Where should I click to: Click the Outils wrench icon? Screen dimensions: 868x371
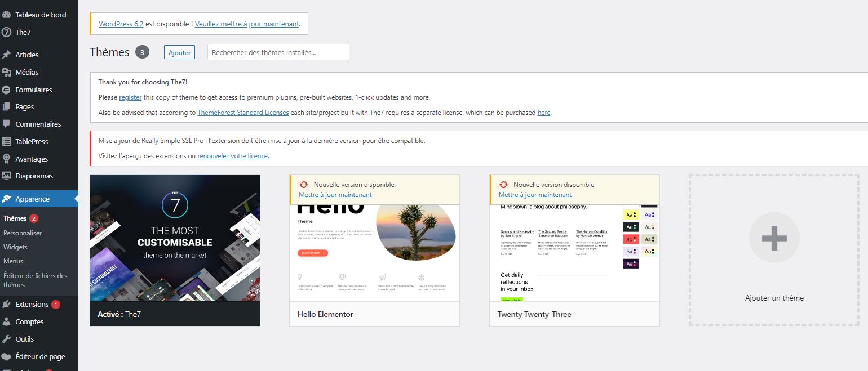pyautogui.click(x=7, y=339)
